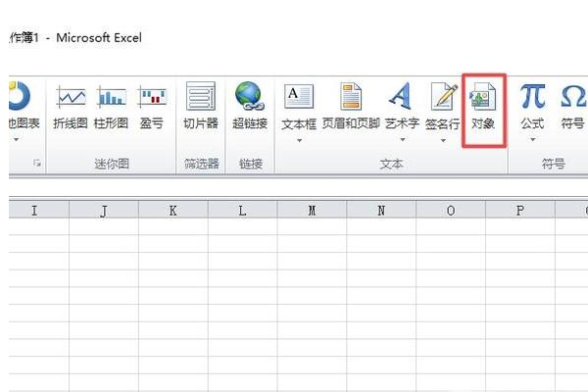Insert WordArt (艺术字)
Screen dimensions: 588x392
[x=402, y=106]
